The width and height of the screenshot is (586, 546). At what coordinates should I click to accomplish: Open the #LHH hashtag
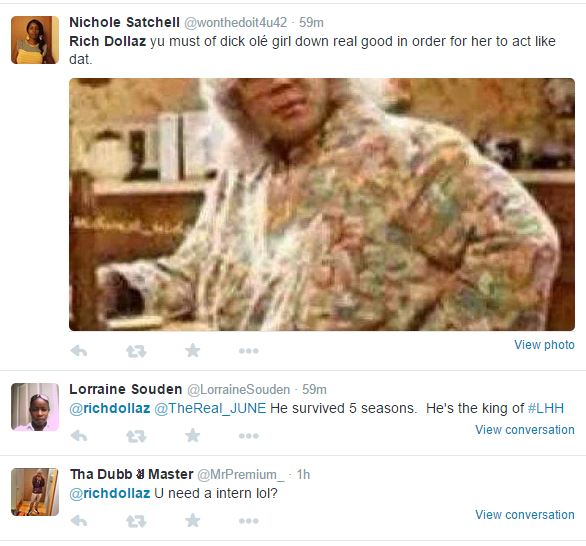point(546,408)
